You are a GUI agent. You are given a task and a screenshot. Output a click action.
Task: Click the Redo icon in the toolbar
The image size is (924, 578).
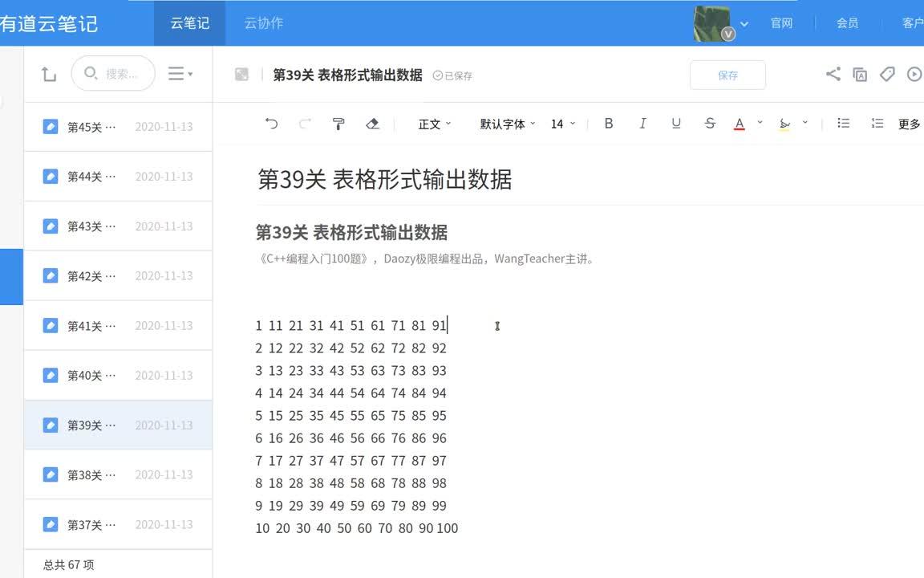pyautogui.click(x=305, y=123)
